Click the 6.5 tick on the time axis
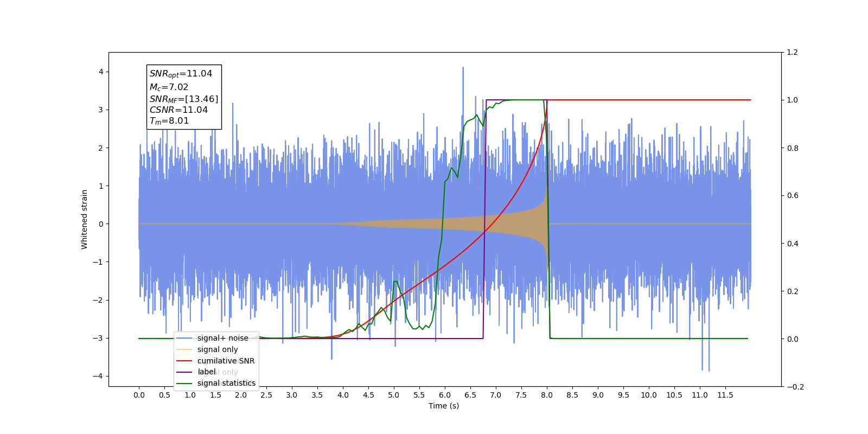The width and height of the screenshot is (868, 434). pyautogui.click(x=470, y=395)
